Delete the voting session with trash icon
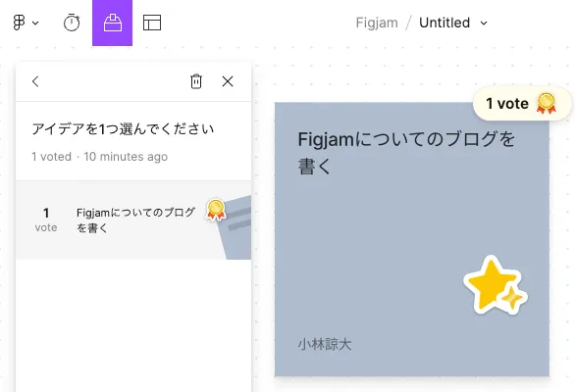This screenshot has width=575, height=392. click(196, 81)
